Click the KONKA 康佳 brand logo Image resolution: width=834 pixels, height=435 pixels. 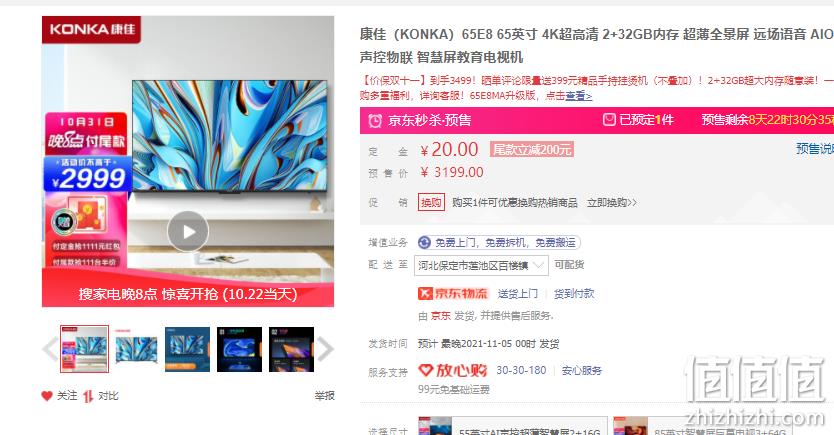(91, 29)
